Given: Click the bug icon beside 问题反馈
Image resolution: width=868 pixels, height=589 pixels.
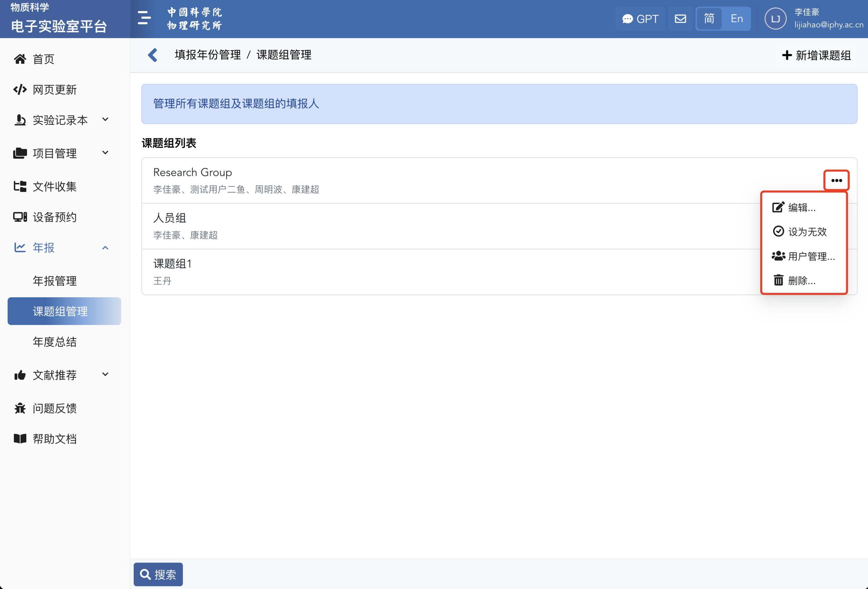Looking at the screenshot, I should 20,408.
